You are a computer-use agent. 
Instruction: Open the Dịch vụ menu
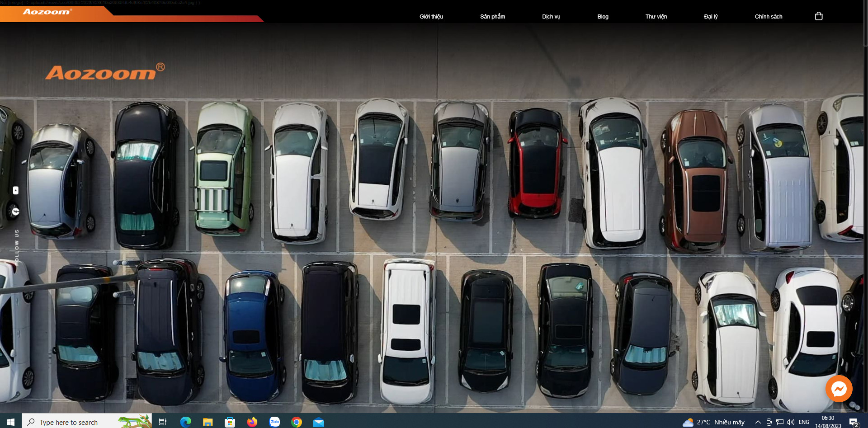(x=551, y=17)
